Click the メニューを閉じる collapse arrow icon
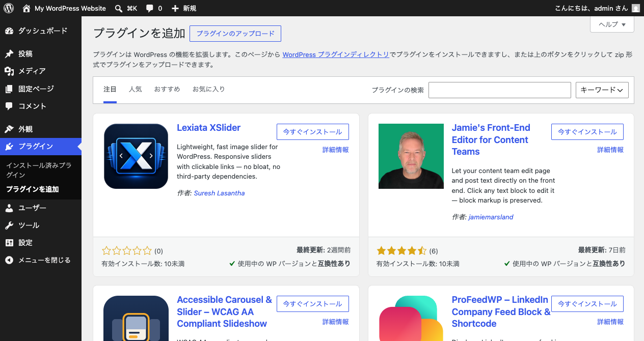Viewport: 644px width, 341px height. (x=9, y=260)
